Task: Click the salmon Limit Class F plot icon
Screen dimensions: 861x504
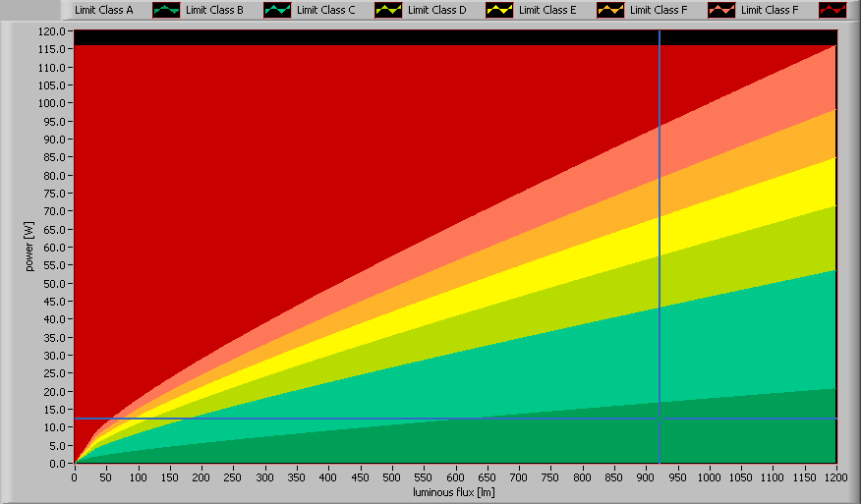Action: coord(721,10)
